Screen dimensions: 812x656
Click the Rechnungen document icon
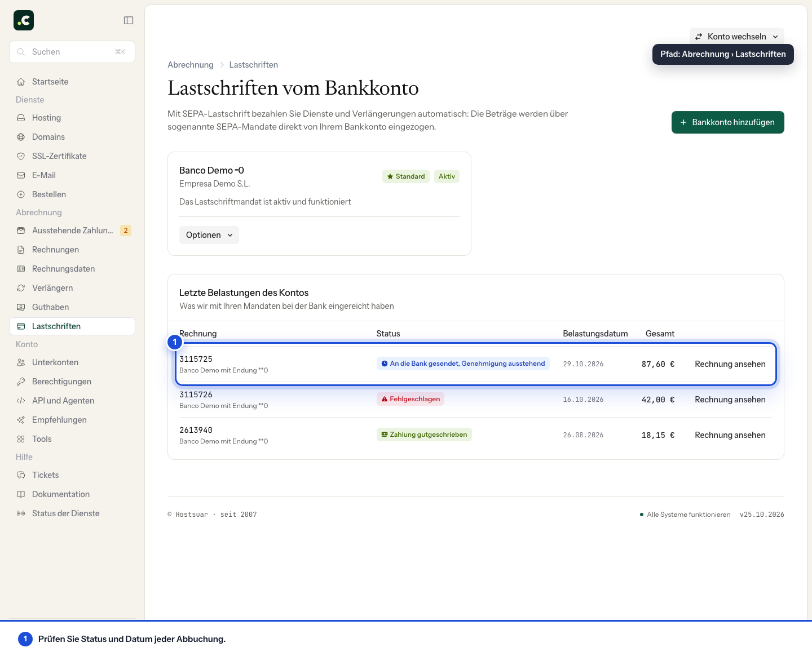point(21,250)
